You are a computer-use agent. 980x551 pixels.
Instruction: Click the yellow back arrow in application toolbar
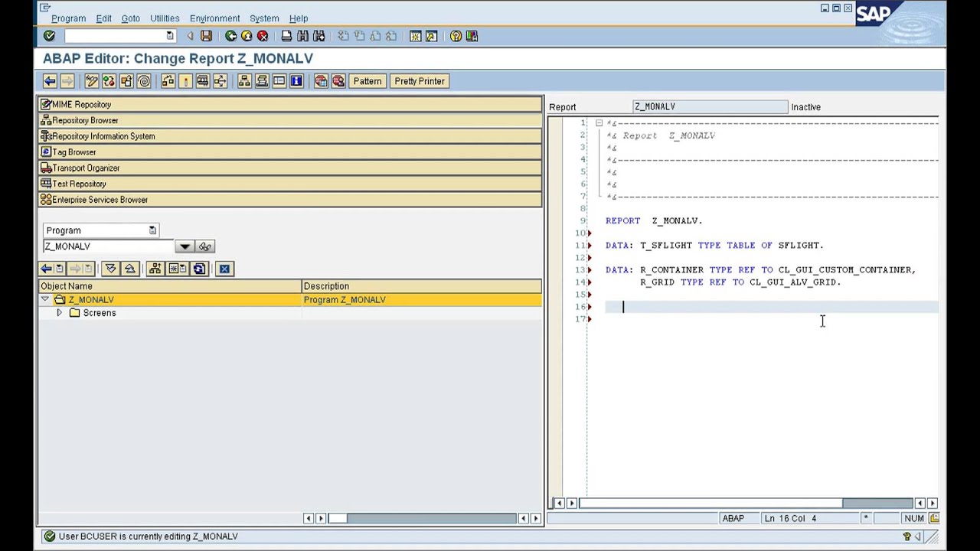pyautogui.click(x=50, y=81)
